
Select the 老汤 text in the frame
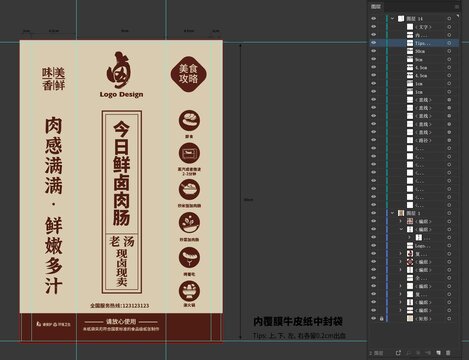tap(122, 241)
